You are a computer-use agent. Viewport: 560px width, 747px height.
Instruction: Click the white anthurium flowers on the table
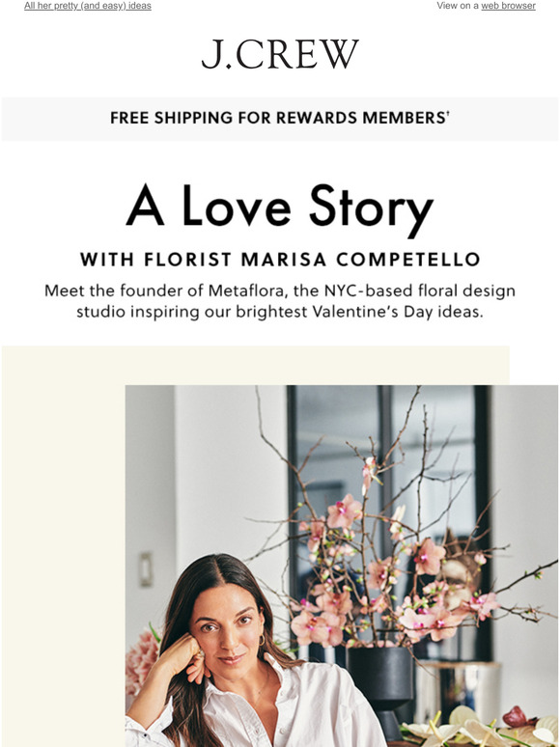[477, 728]
